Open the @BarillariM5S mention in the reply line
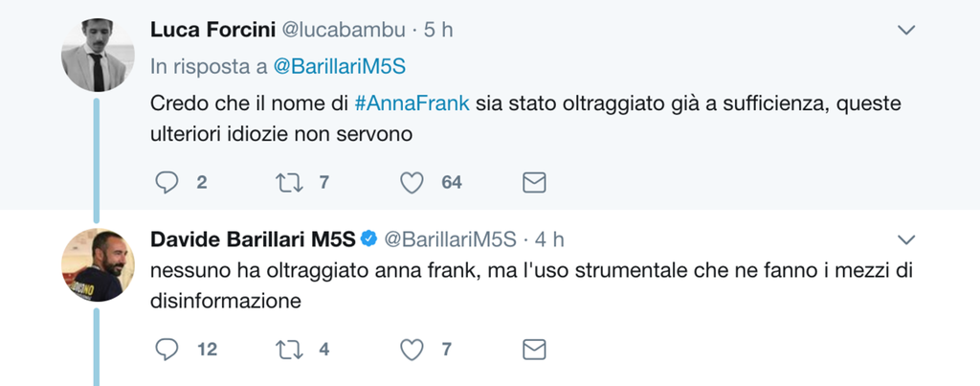The image size is (980, 386). (346, 66)
